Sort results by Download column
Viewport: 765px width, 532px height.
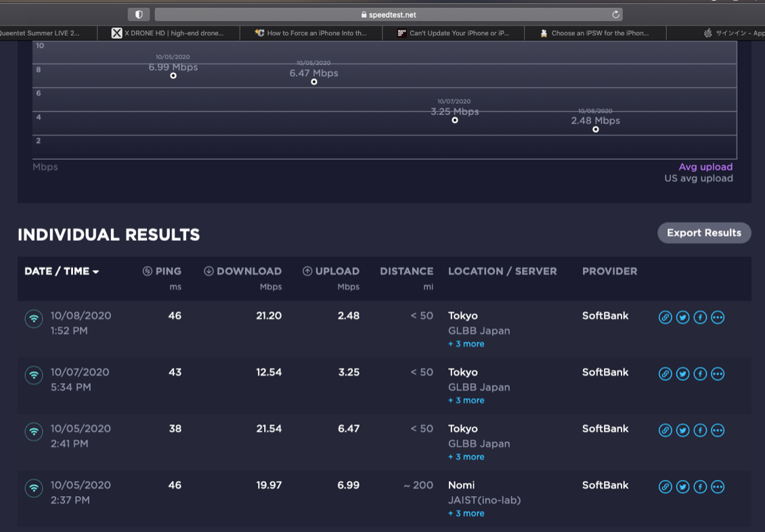pyautogui.click(x=242, y=271)
